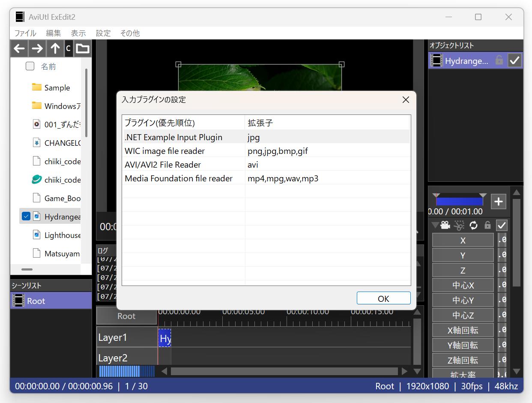Click the dropdown triangle left of the camera icon

click(434, 225)
